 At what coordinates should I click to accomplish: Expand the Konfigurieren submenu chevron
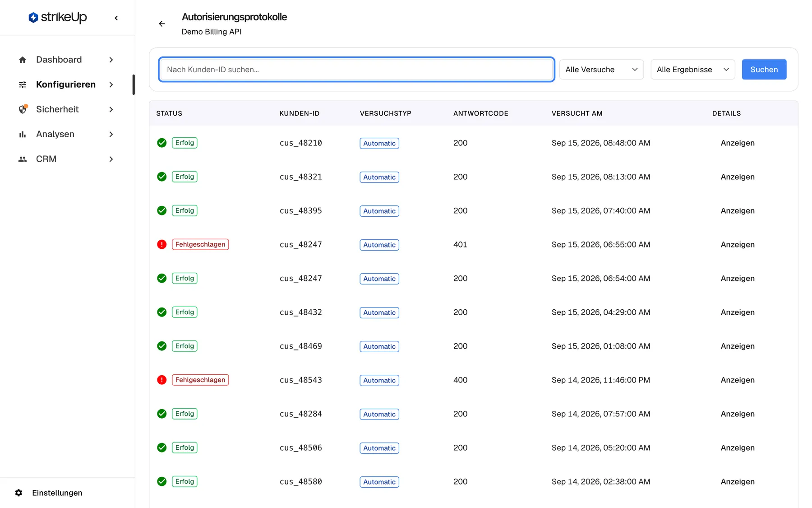click(x=111, y=84)
